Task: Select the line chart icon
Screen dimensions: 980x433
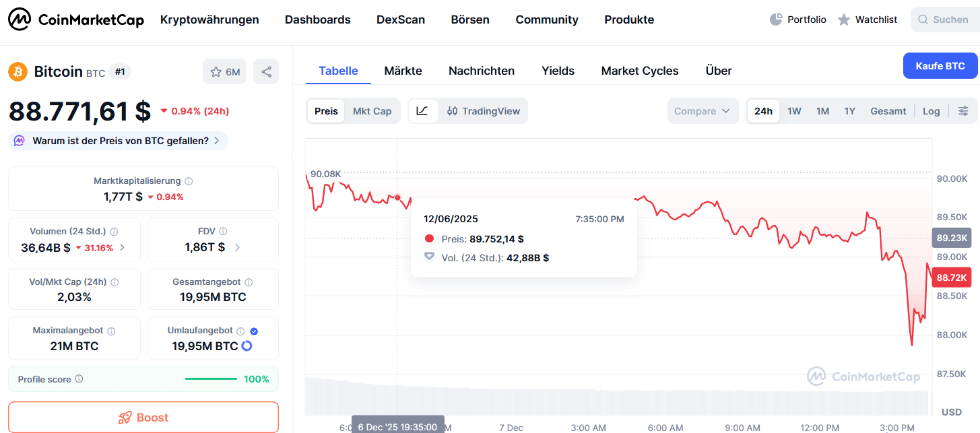Action: click(423, 110)
